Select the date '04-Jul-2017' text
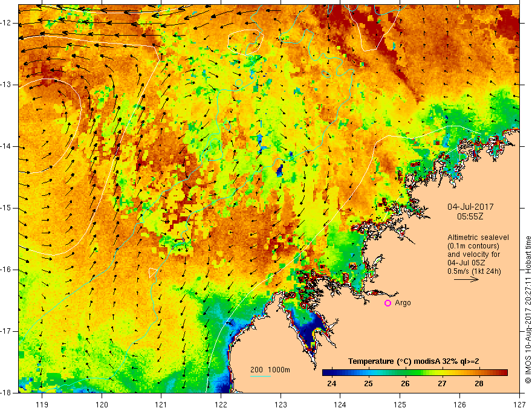Screen dimensions: 532x411 [x=470, y=207]
